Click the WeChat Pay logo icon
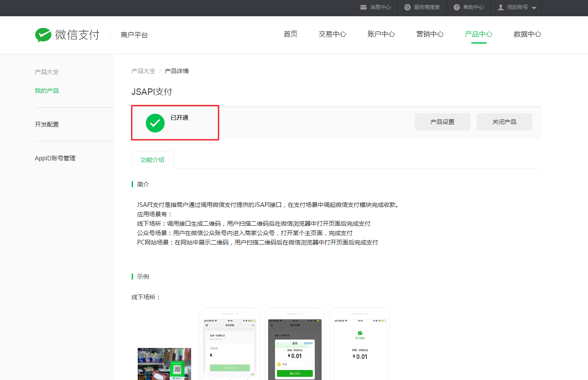 point(43,35)
